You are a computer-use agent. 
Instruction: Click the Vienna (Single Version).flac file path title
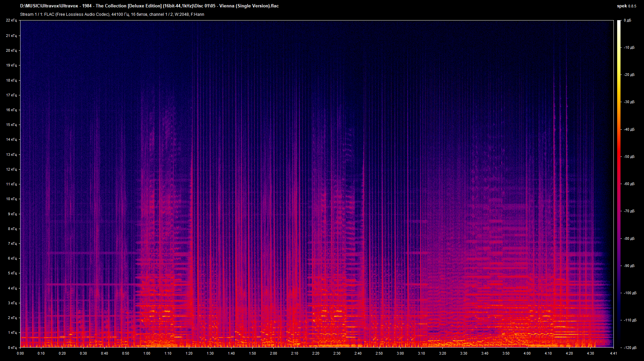[149, 6]
